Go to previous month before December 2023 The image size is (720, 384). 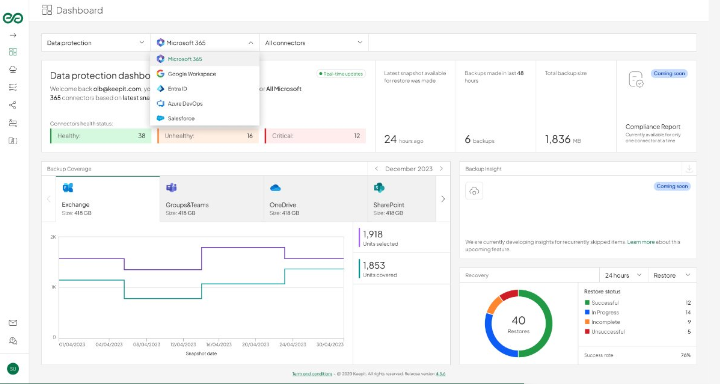point(377,169)
